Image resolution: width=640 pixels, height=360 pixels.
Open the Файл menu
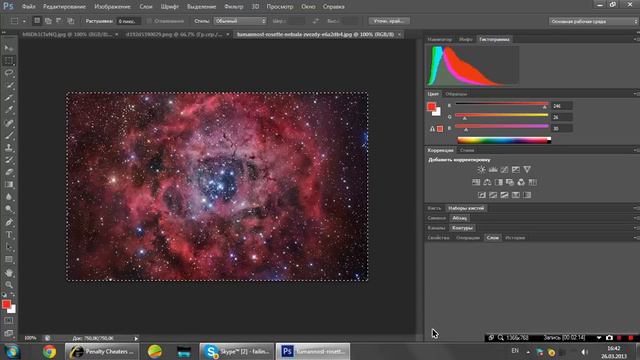[28, 7]
